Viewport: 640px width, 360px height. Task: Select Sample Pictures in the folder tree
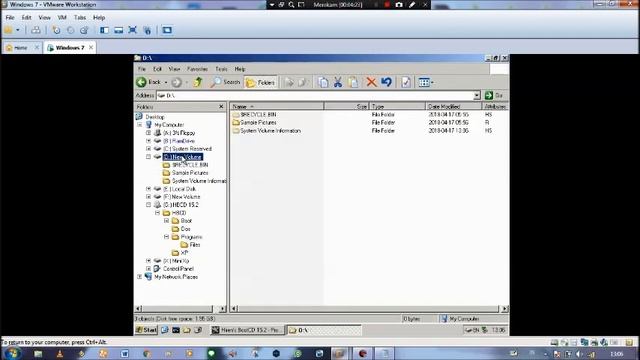click(x=190, y=173)
